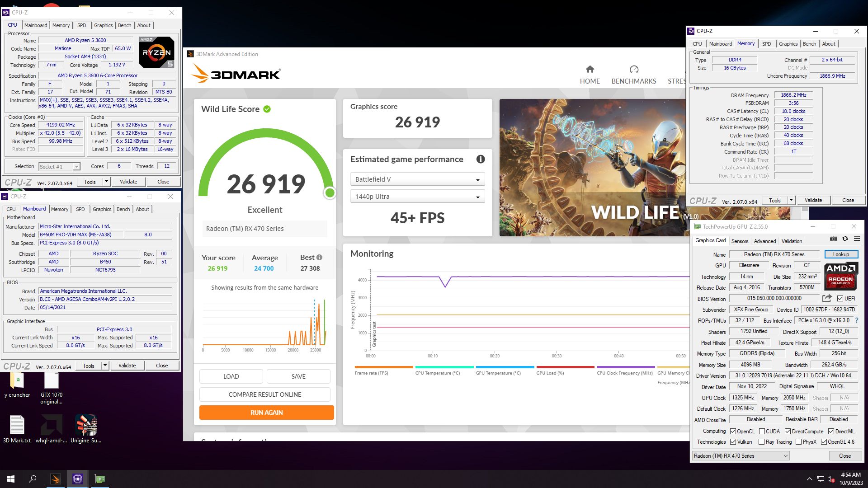Switch to 3DMark taskbar icon
The width and height of the screenshot is (868, 488).
pos(56,479)
